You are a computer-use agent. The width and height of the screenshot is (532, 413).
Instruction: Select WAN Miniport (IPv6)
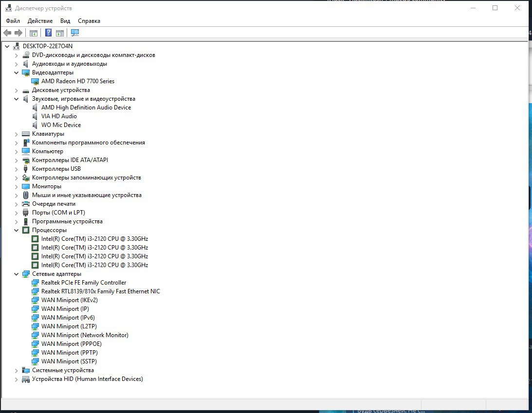[x=68, y=318]
